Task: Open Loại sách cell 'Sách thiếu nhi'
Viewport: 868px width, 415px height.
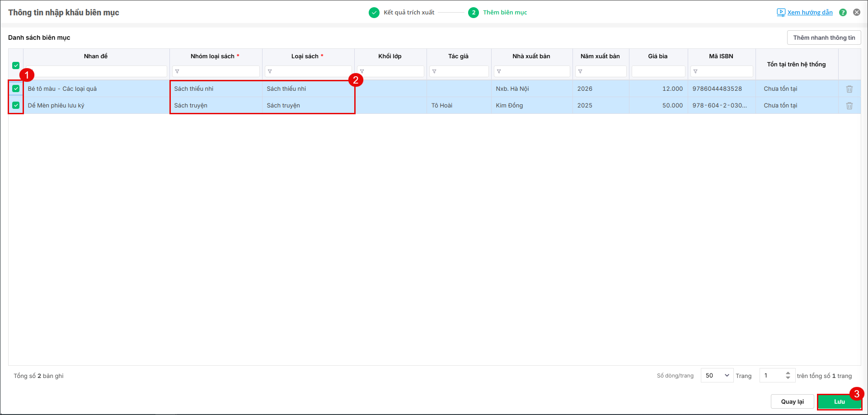Action: point(308,89)
